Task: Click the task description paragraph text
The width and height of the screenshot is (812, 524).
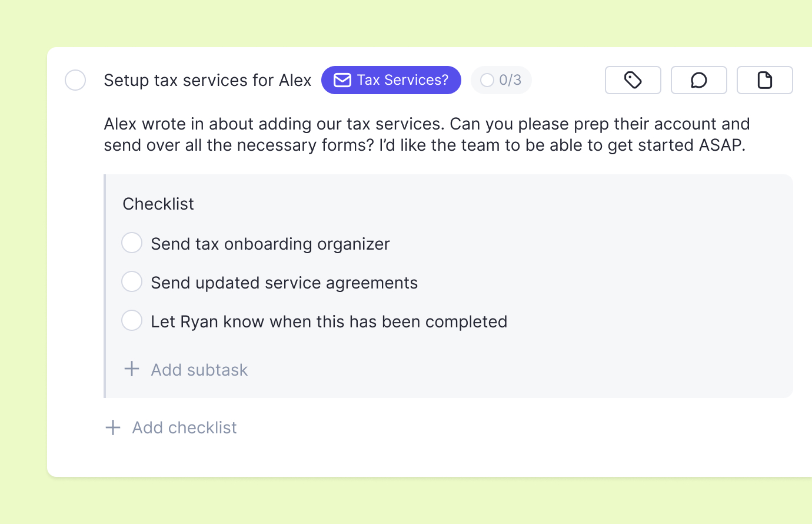Action: (x=426, y=134)
